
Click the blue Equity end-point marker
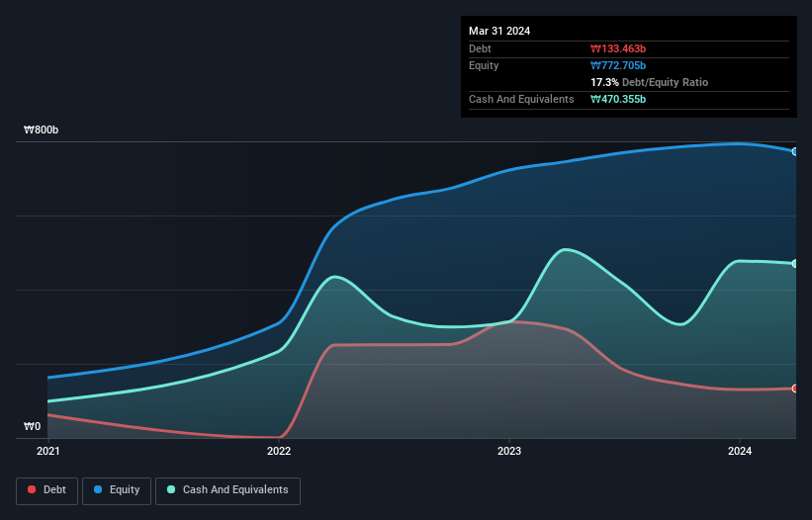[795, 151]
